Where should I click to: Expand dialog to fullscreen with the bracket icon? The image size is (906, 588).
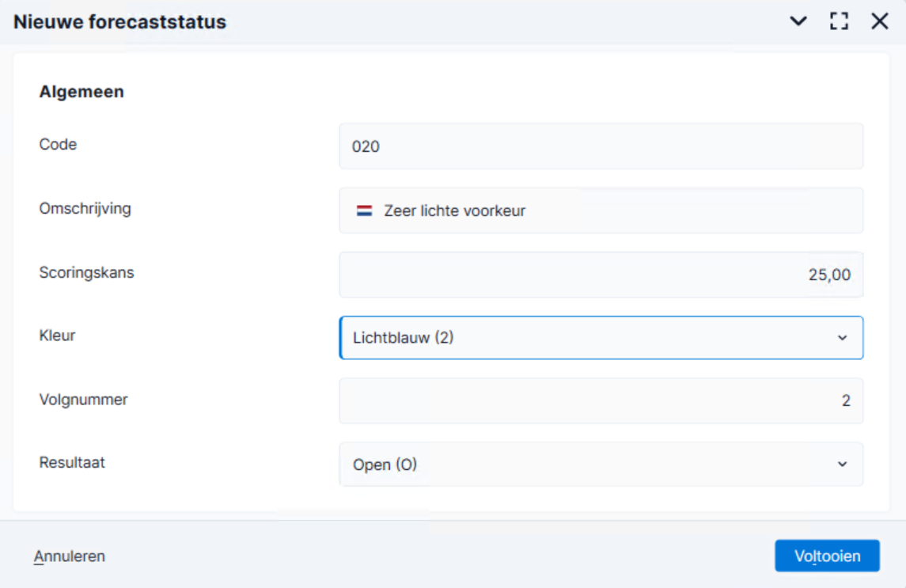(839, 21)
